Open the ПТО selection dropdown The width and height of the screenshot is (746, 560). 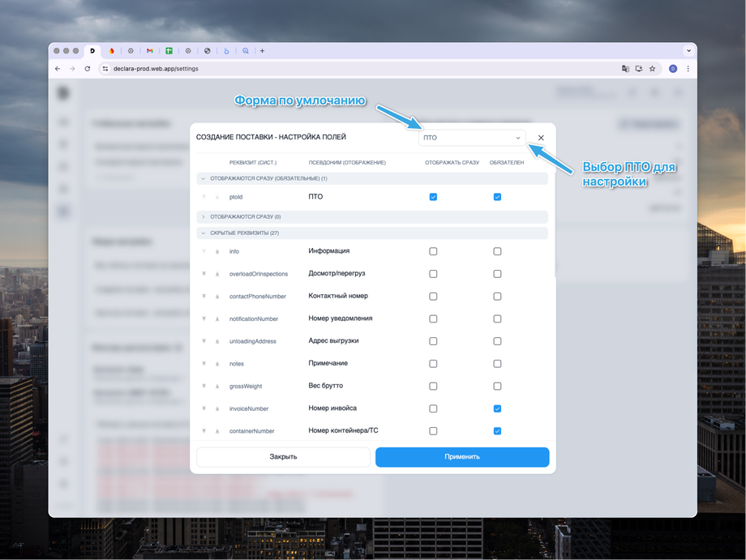tap(472, 138)
